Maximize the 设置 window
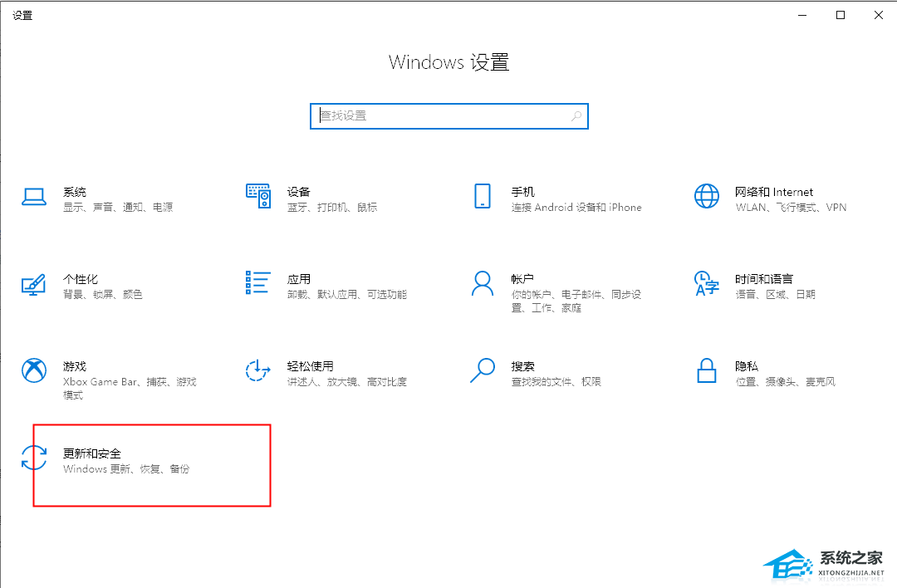This screenshot has height=588, width=897. tap(841, 15)
